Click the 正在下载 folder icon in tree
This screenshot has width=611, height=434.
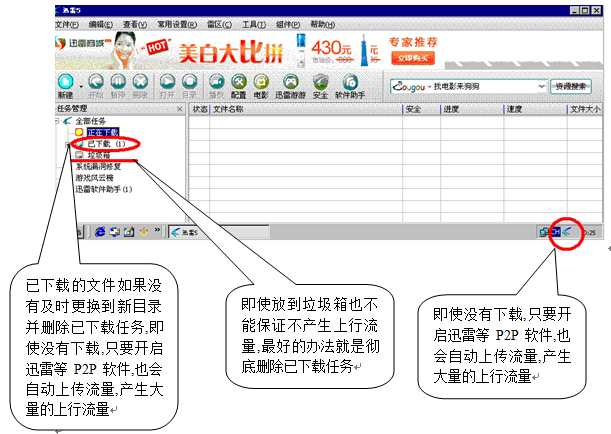pyautogui.click(x=79, y=132)
